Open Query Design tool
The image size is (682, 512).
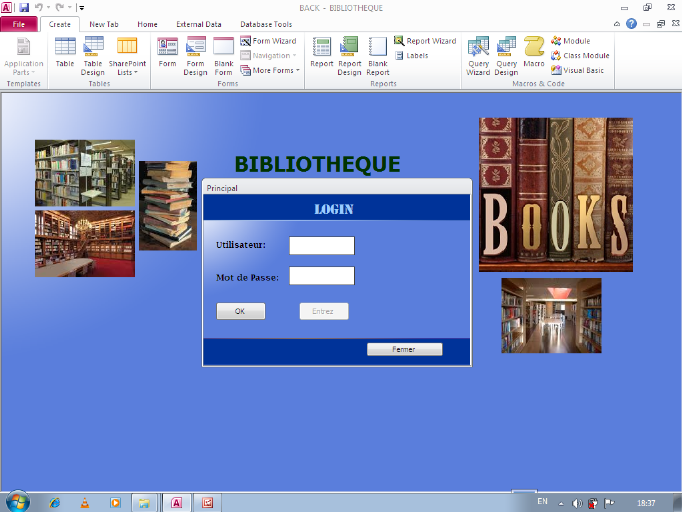coord(506,54)
